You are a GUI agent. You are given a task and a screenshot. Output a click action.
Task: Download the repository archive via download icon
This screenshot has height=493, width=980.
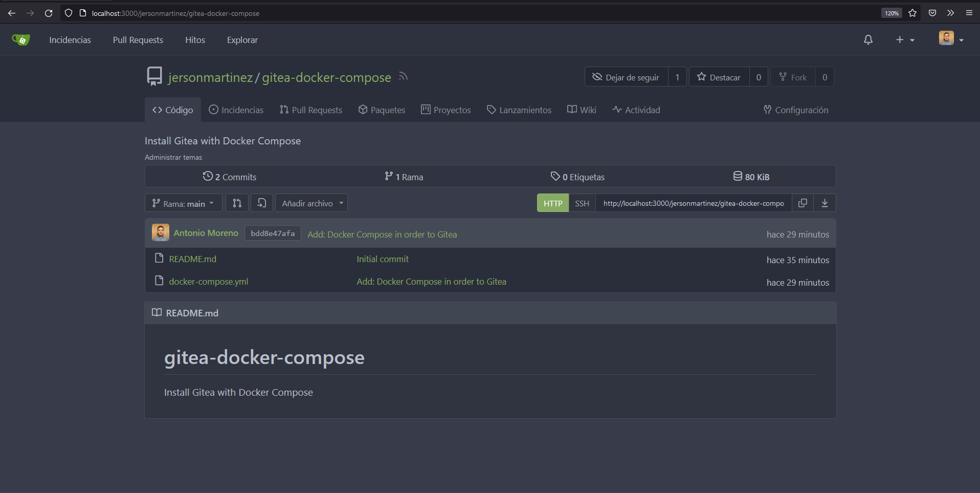click(825, 203)
